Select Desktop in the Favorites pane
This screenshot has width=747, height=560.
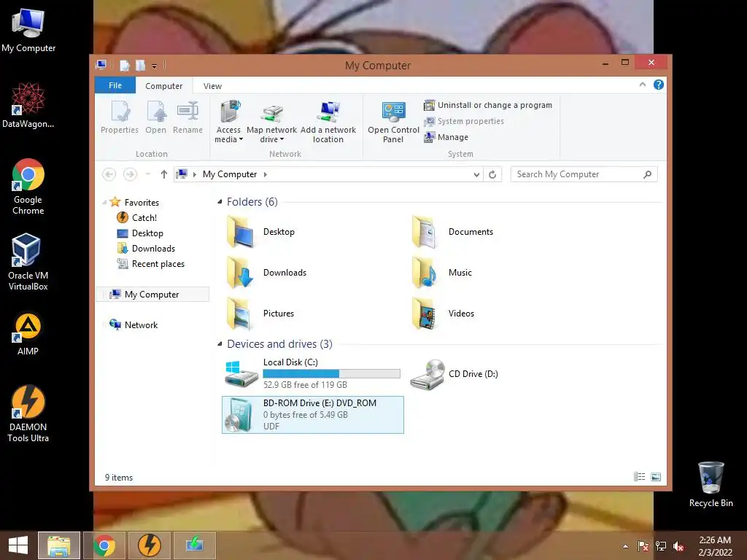tap(140, 233)
